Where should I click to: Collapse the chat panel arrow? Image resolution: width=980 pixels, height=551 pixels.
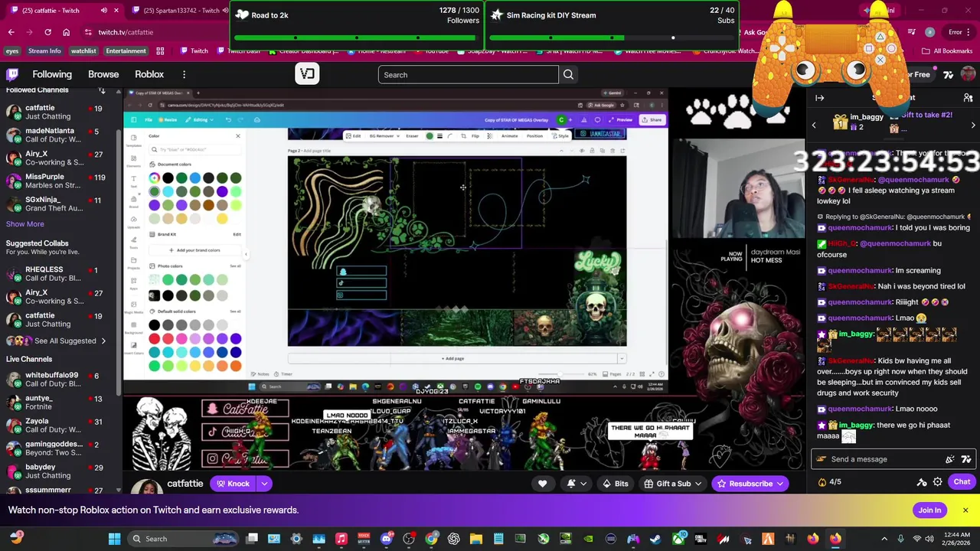click(x=819, y=98)
